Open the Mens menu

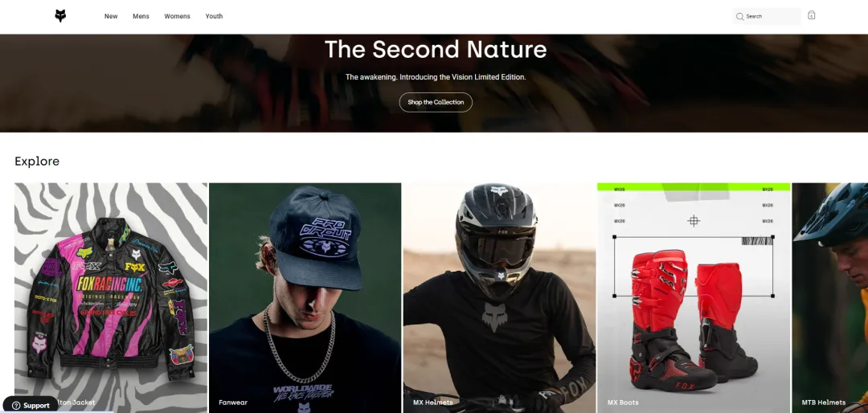[x=141, y=16]
